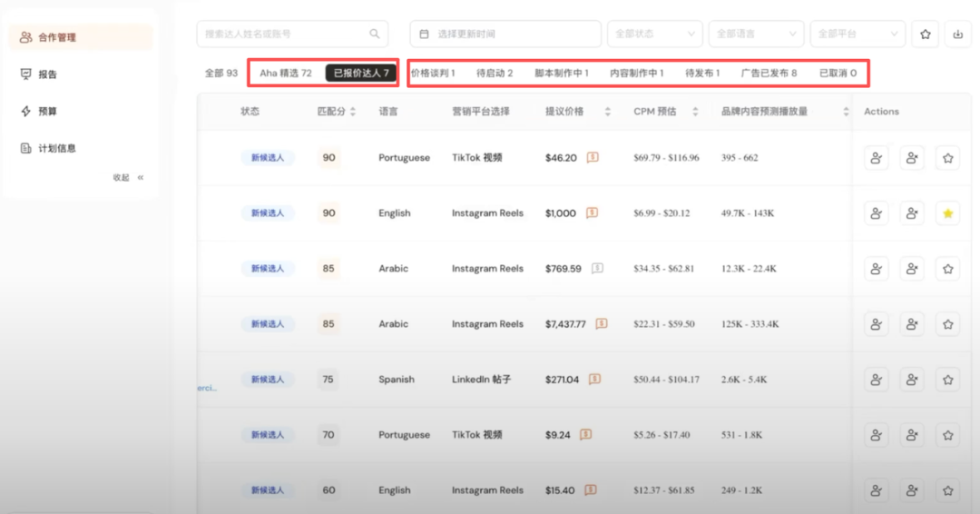
Task: Open price note icon beside $46.20
Action: point(593,158)
